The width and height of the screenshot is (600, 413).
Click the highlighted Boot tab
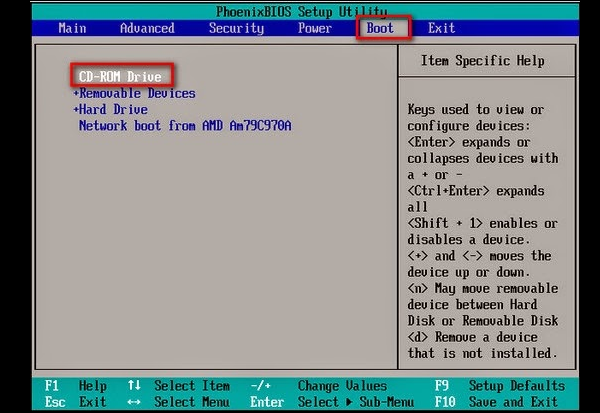click(x=380, y=28)
